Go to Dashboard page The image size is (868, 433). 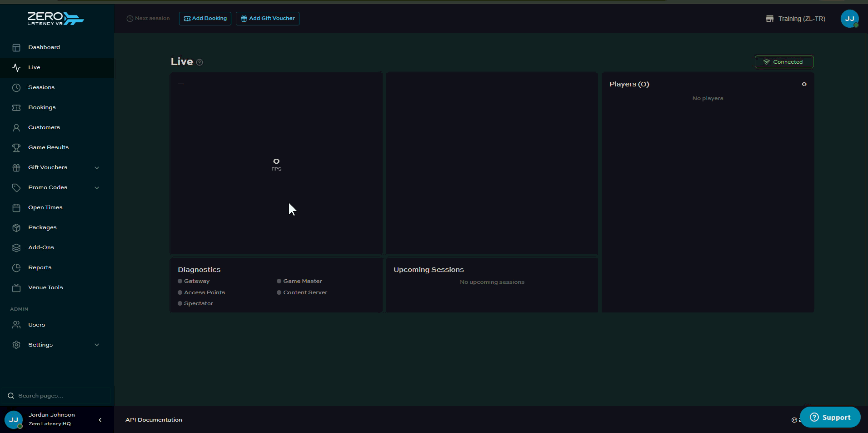coord(44,47)
